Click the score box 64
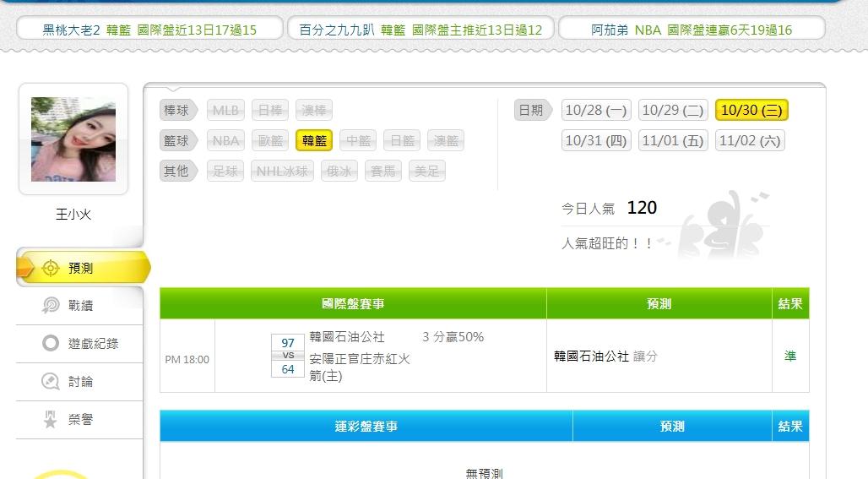868x479 pixels. point(288,369)
